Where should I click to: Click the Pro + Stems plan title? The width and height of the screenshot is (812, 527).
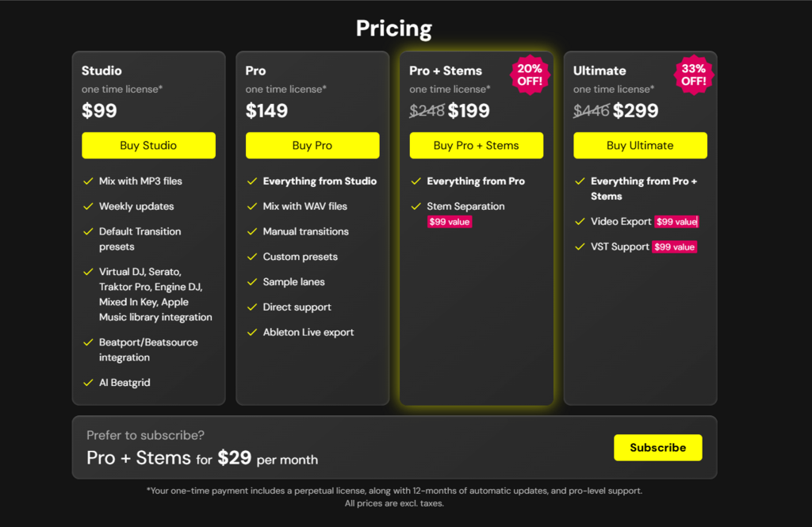(446, 71)
